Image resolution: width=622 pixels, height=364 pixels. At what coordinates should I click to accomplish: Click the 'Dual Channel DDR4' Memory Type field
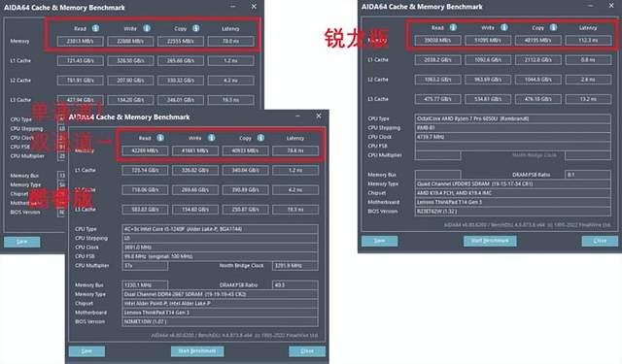point(220,294)
